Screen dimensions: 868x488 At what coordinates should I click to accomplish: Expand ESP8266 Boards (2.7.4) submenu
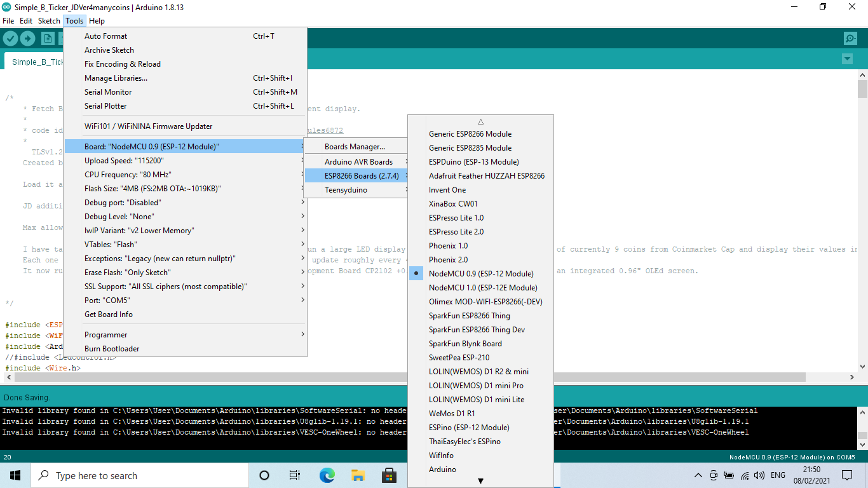[356, 176]
